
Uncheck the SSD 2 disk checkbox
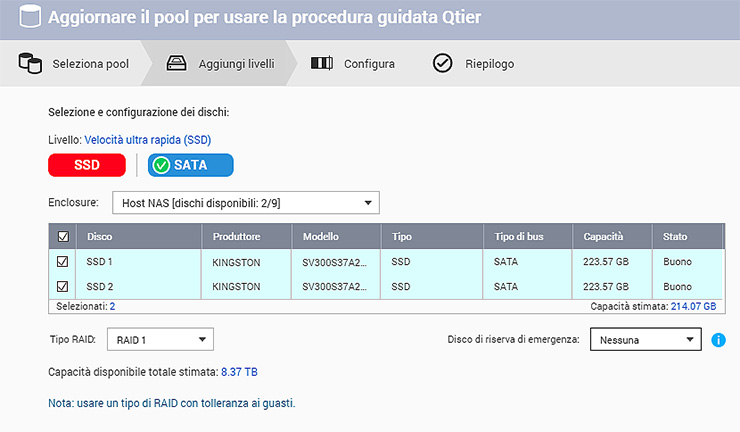click(63, 286)
